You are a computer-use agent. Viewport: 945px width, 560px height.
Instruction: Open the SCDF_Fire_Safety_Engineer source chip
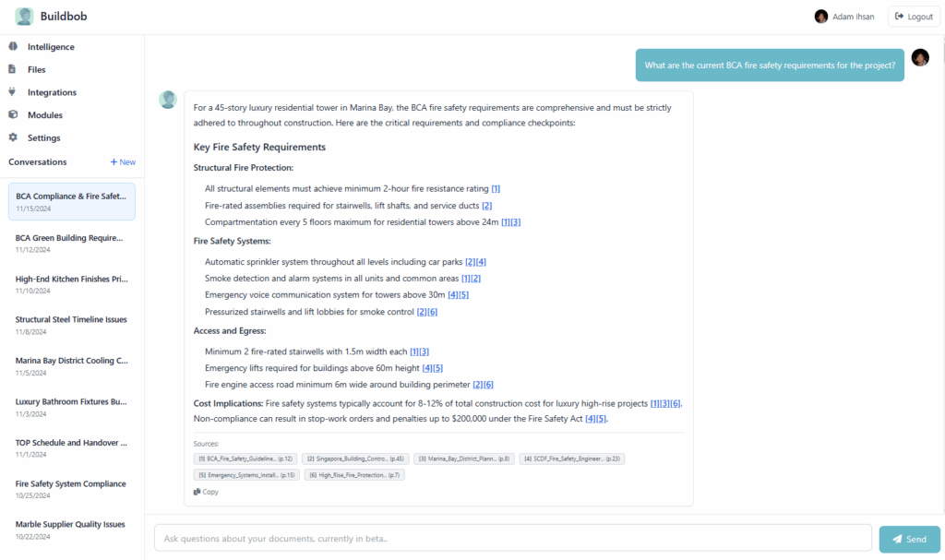[572, 459]
